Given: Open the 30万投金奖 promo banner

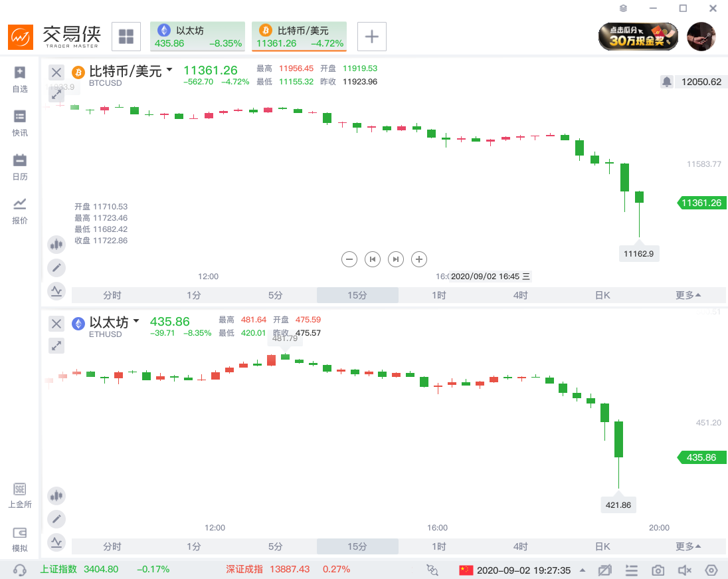Looking at the screenshot, I should click(638, 37).
